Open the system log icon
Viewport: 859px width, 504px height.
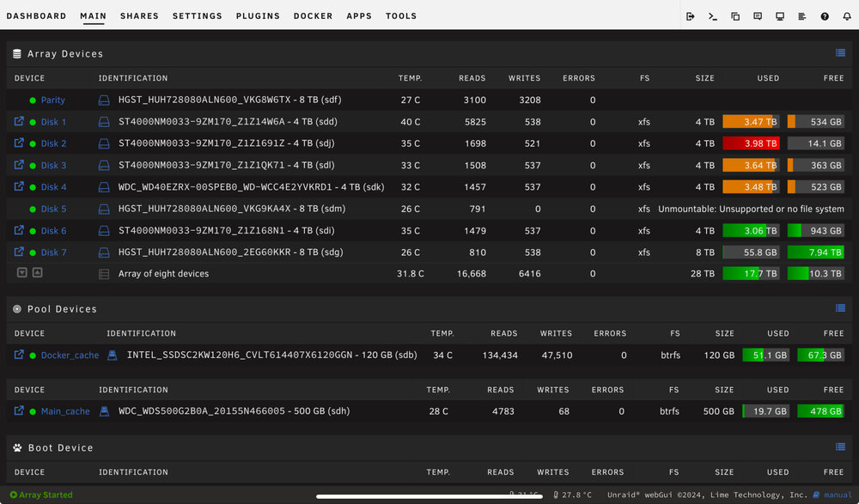802,16
